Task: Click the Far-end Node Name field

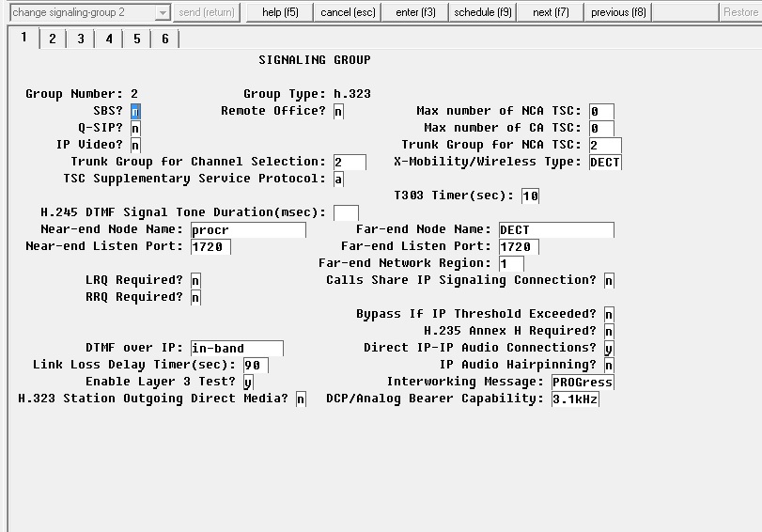Action: (x=556, y=230)
